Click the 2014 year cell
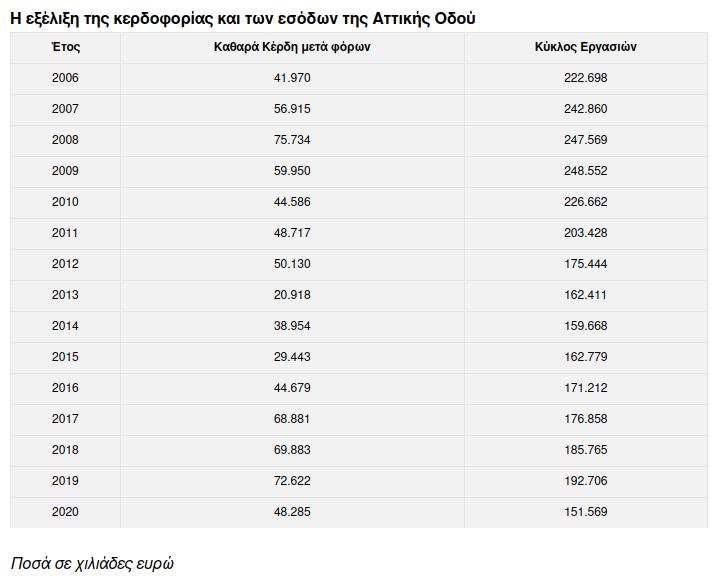 coord(65,326)
